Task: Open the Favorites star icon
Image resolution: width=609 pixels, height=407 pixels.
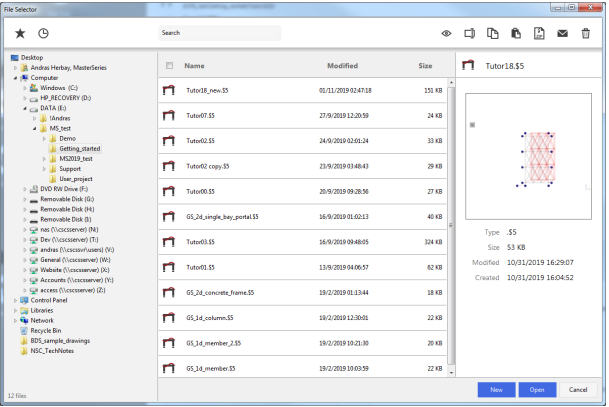Action: point(20,33)
